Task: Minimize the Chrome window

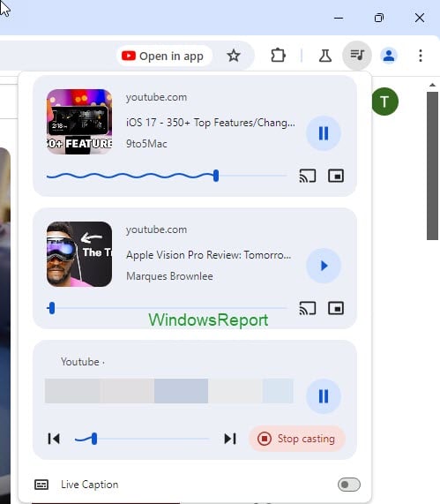Action: click(x=339, y=18)
